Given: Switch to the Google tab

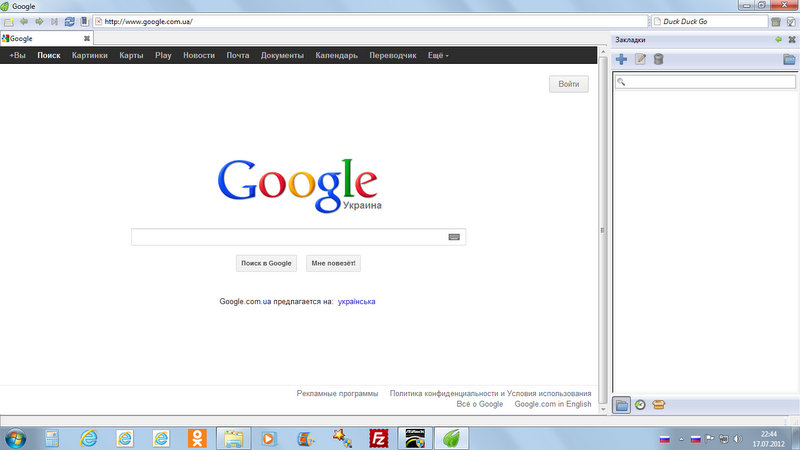Looking at the screenshot, I should [41, 38].
